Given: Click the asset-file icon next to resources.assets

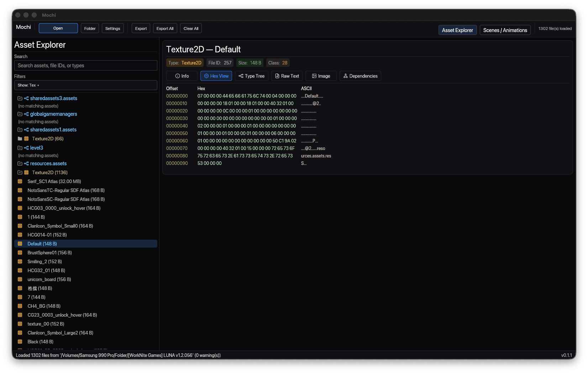Looking at the screenshot, I should point(26,163).
